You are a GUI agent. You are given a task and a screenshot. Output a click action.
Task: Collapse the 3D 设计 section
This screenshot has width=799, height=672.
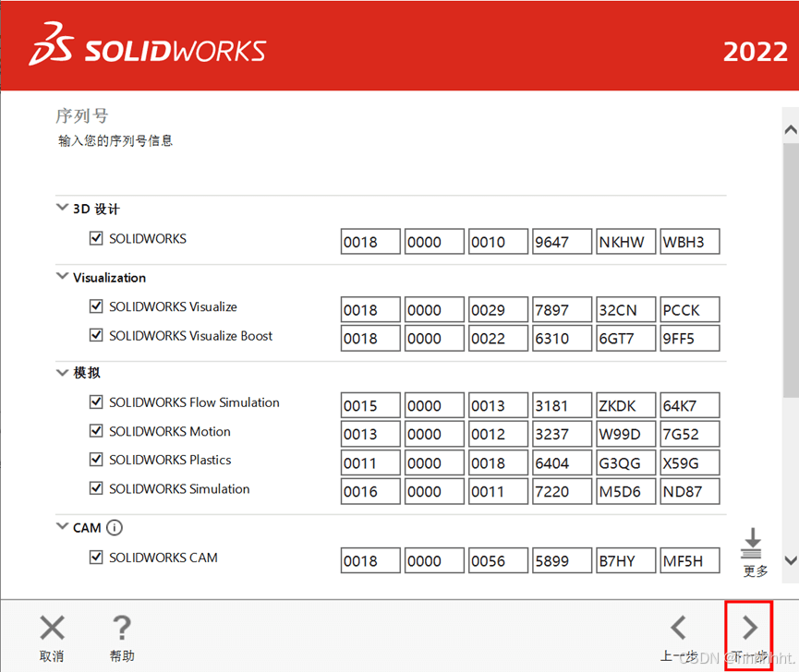point(62,207)
